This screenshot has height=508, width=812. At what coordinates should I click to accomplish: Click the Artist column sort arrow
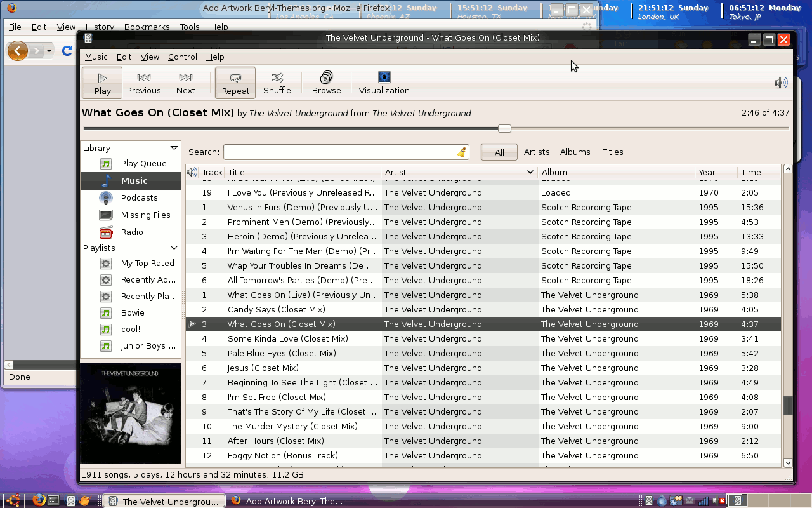coord(530,172)
